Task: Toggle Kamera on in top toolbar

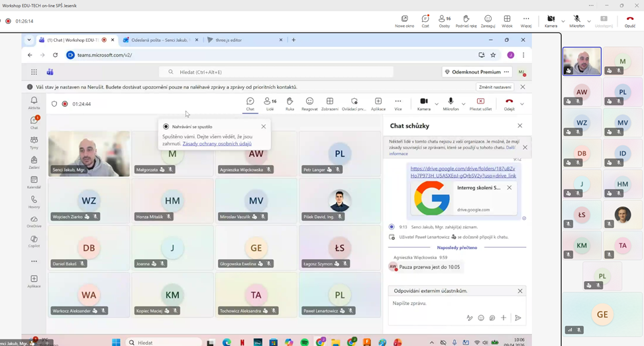Action: (x=551, y=21)
